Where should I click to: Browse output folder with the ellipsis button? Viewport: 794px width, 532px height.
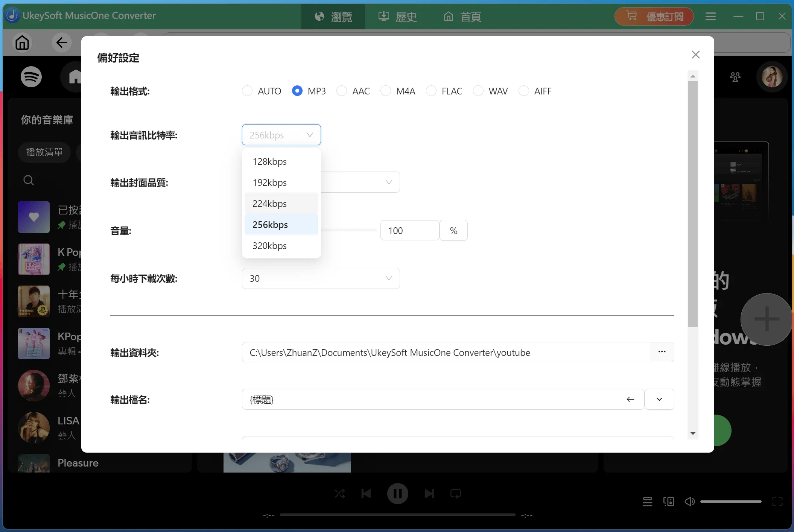coord(662,352)
